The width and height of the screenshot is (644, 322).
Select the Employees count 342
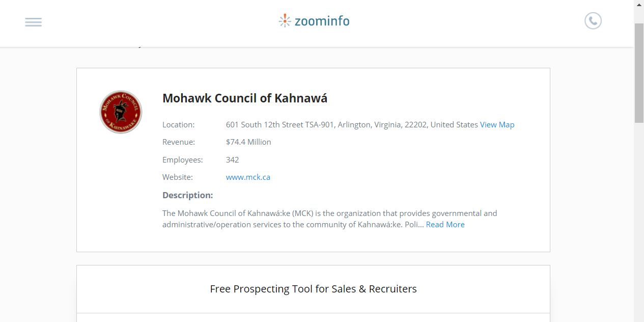click(232, 159)
